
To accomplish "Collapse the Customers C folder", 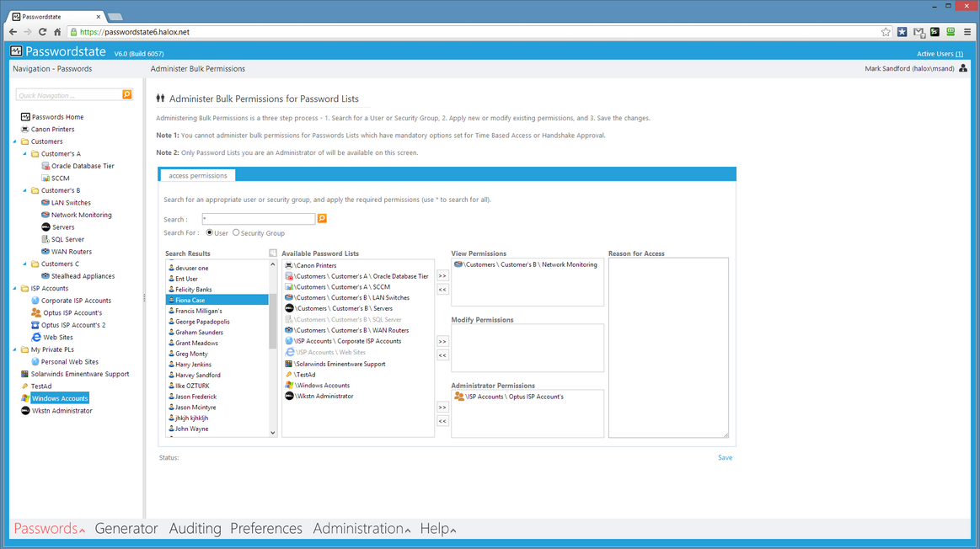I will pyautogui.click(x=25, y=264).
